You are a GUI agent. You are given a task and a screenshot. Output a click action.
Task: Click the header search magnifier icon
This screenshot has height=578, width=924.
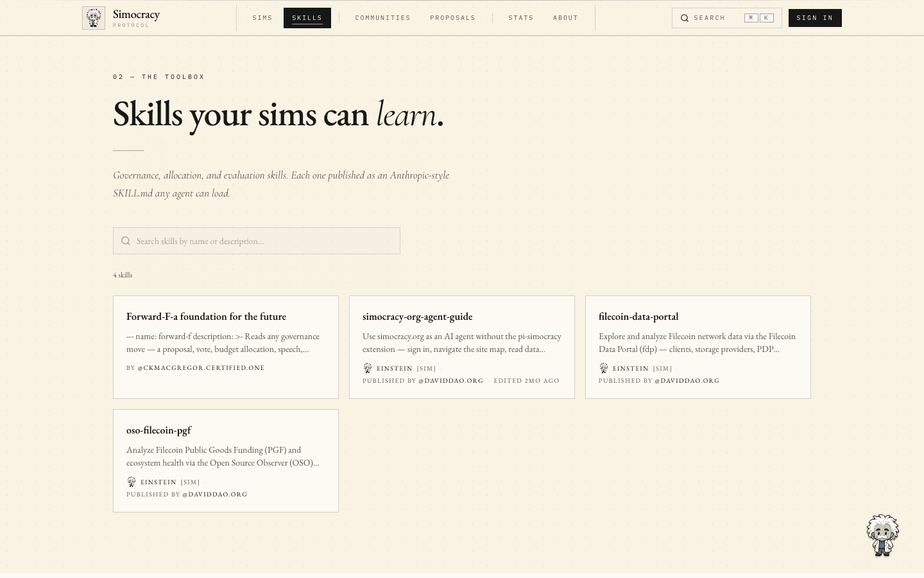pyautogui.click(x=685, y=18)
